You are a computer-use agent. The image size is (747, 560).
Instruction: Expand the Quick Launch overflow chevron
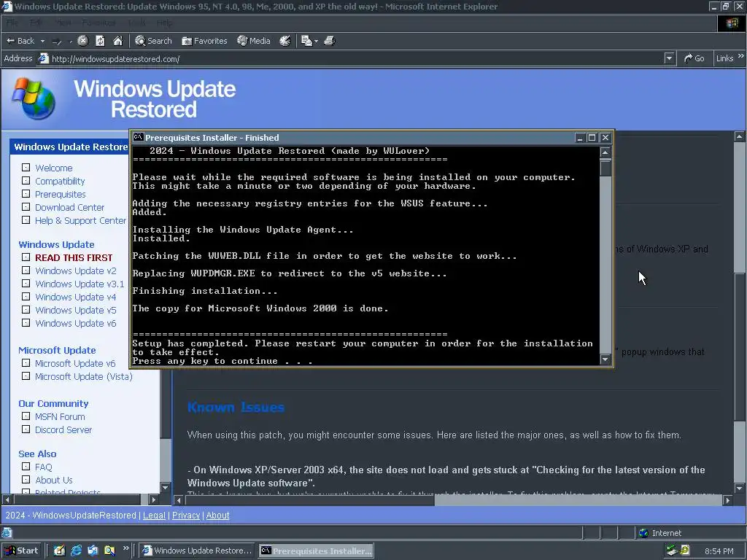click(x=125, y=548)
